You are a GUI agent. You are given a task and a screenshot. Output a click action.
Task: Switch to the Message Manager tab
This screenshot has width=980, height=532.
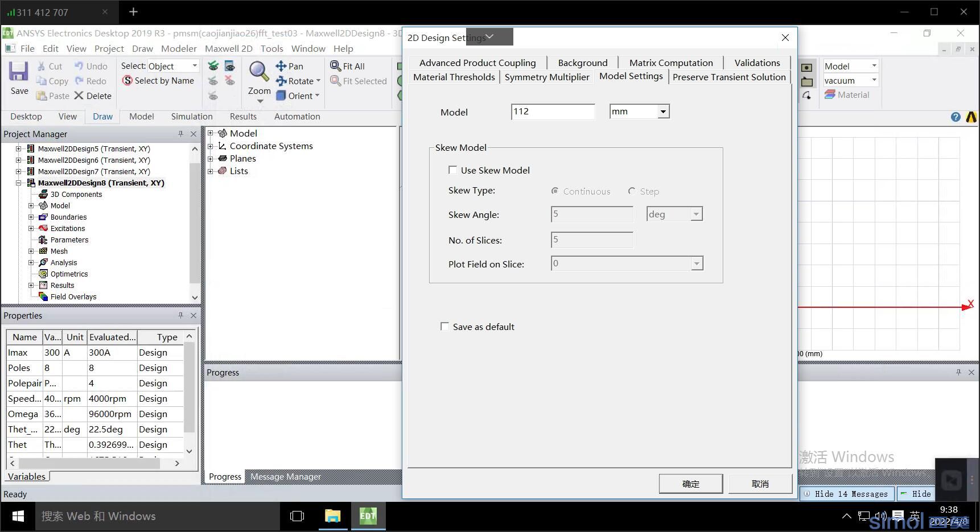286,476
